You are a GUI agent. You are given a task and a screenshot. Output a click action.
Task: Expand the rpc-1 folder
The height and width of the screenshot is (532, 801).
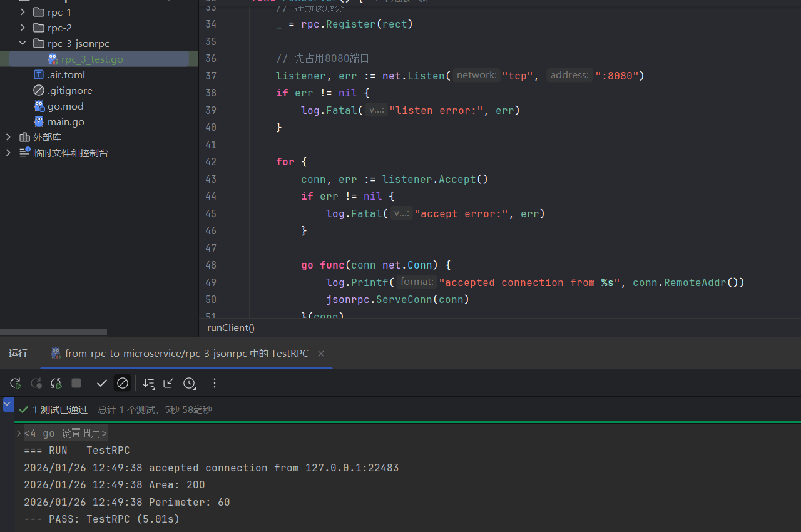point(23,12)
